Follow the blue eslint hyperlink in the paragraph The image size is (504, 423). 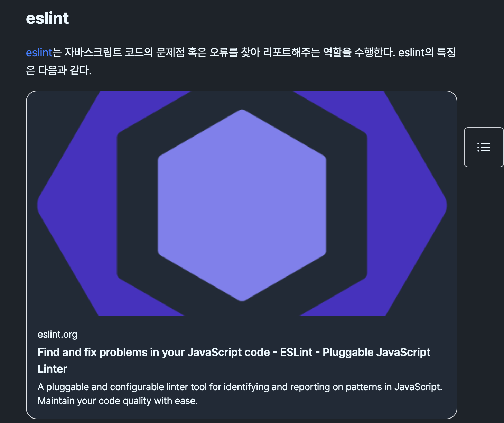coord(39,53)
